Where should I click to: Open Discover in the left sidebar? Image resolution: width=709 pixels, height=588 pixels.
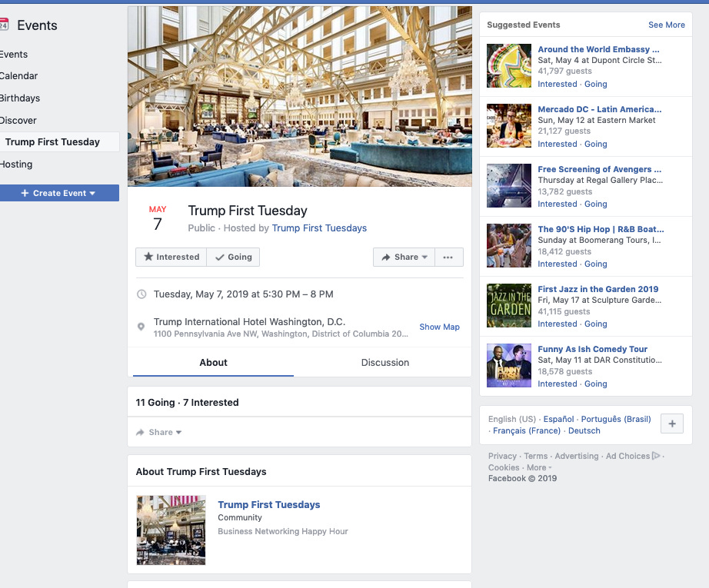[x=18, y=120]
